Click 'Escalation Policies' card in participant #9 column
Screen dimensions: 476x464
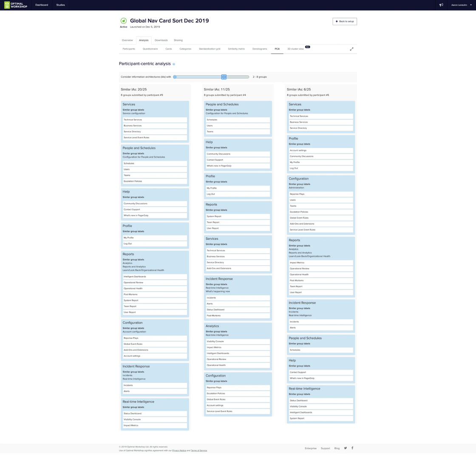point(155,181)
